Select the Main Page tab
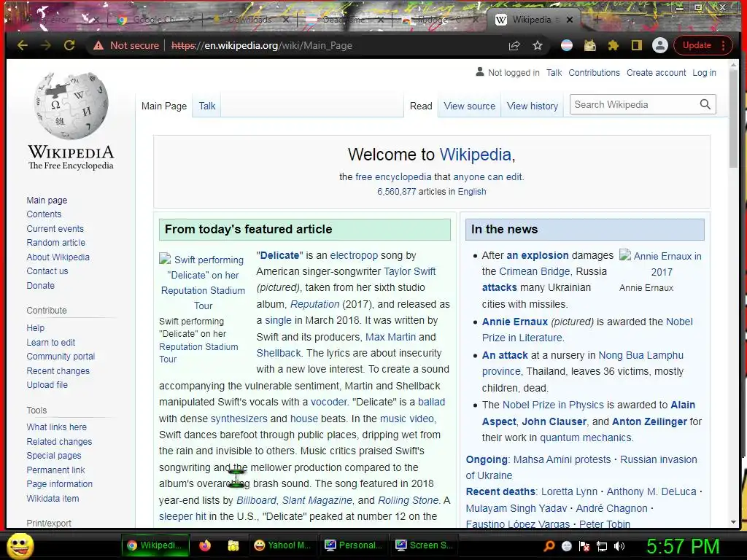 click(x=164, y=106)
